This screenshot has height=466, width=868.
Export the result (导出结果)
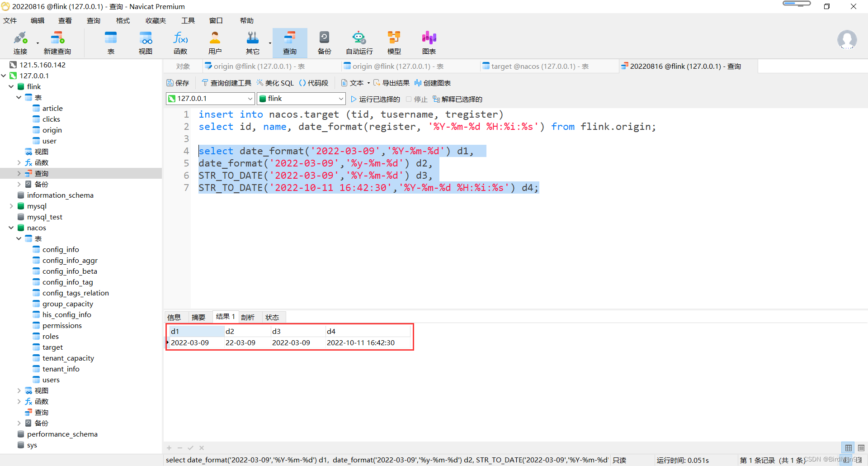pos(392,83)
